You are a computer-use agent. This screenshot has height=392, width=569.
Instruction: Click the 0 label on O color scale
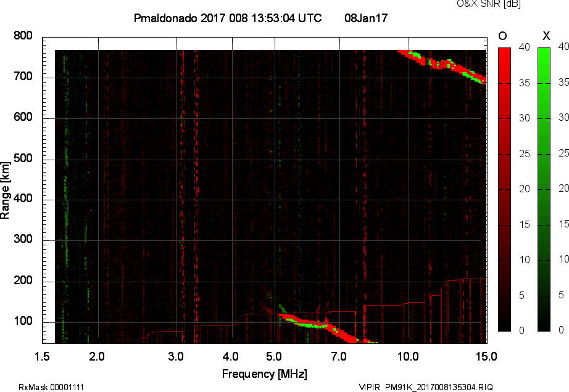522,330
